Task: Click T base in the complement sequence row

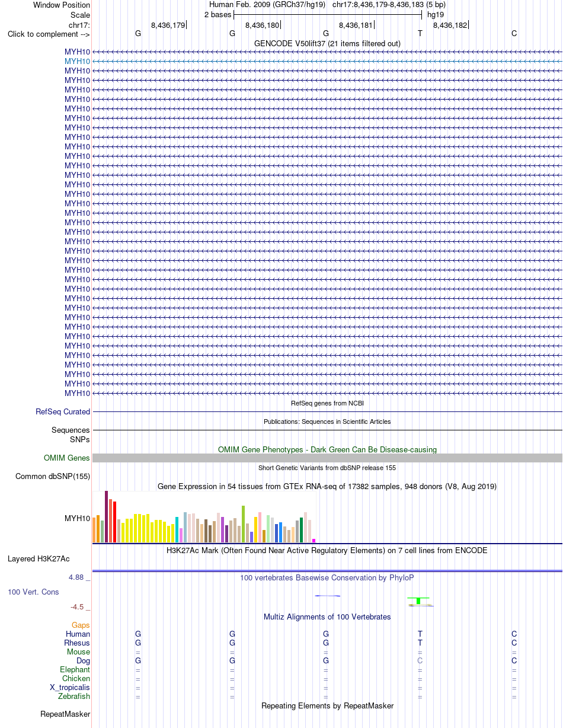Action: (420, 33)
